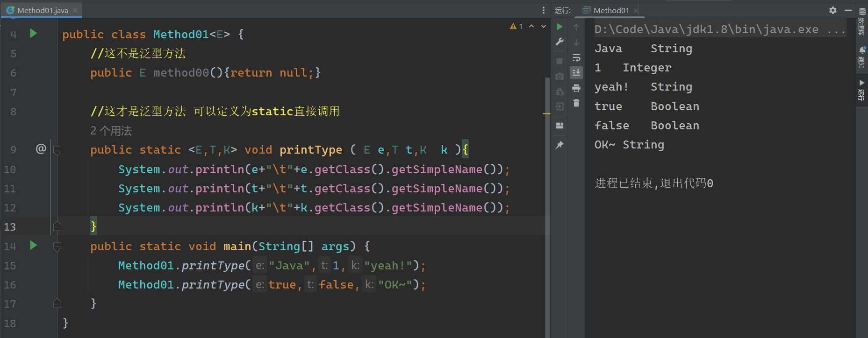Click the @ annotation gutter icon at line 9
Screen dimensions: 868x338
click(x=41, y=149)
